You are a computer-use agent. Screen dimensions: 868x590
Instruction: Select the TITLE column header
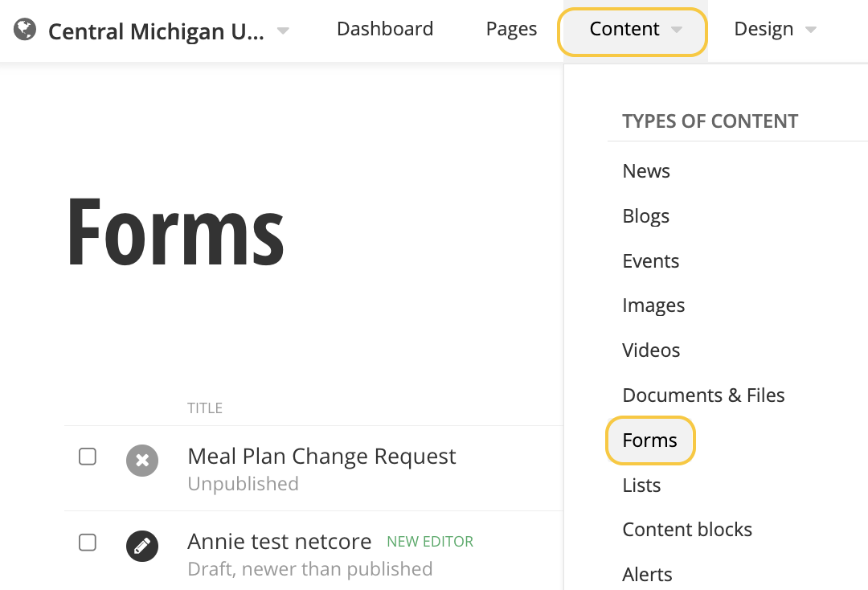(205, 408)
